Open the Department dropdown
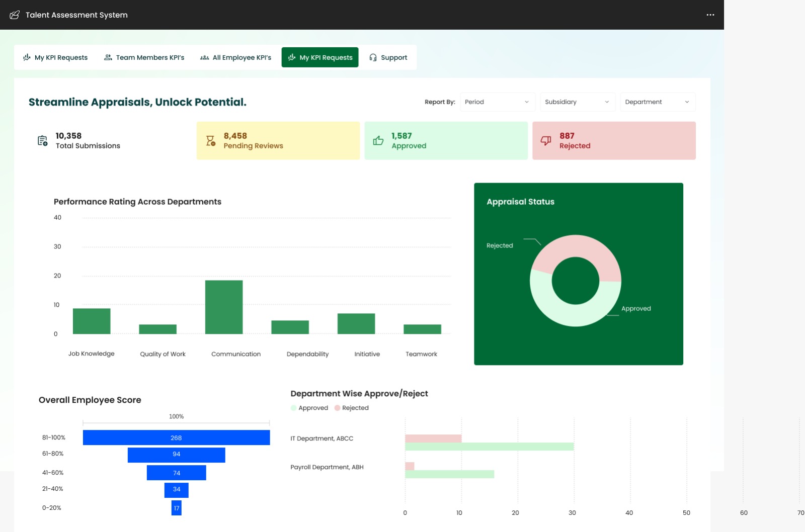 tap(657, 102)
